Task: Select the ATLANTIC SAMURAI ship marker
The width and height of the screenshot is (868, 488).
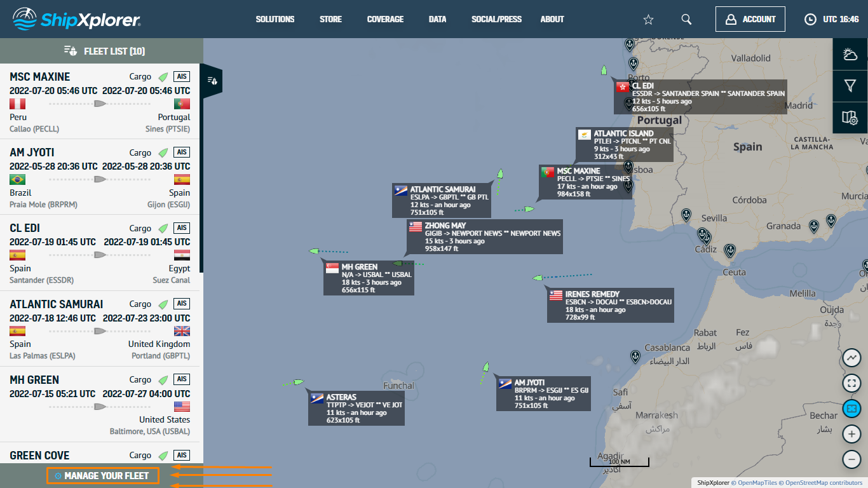Action: pyautogui.click(x=500, y=173)
